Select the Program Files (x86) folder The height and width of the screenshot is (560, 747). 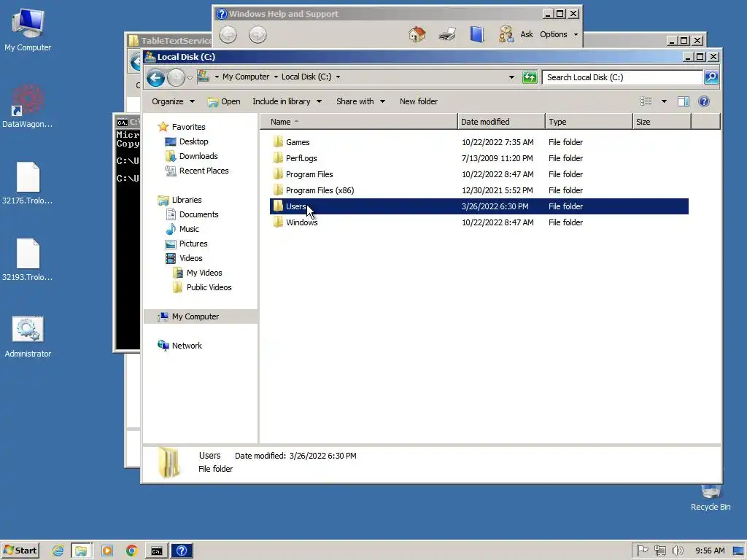320,190
